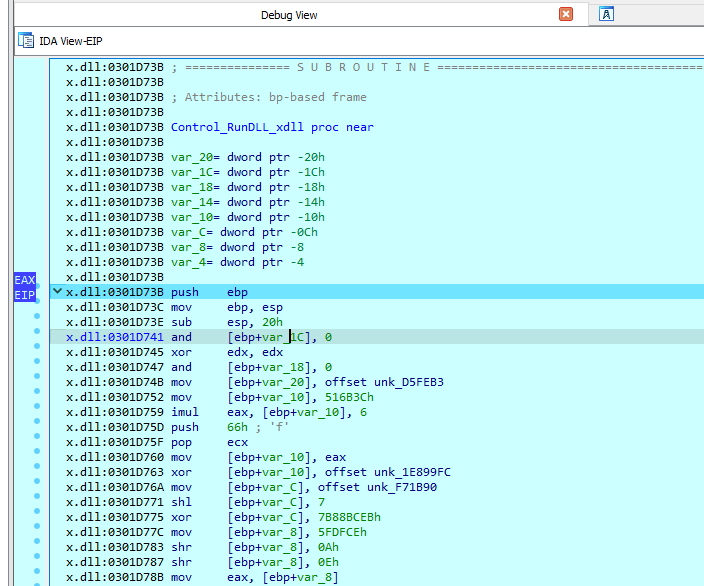This screenshot has width=704, height=586.
Task: Toggle breakpoint dot for imul eax line
Action: 37,421
